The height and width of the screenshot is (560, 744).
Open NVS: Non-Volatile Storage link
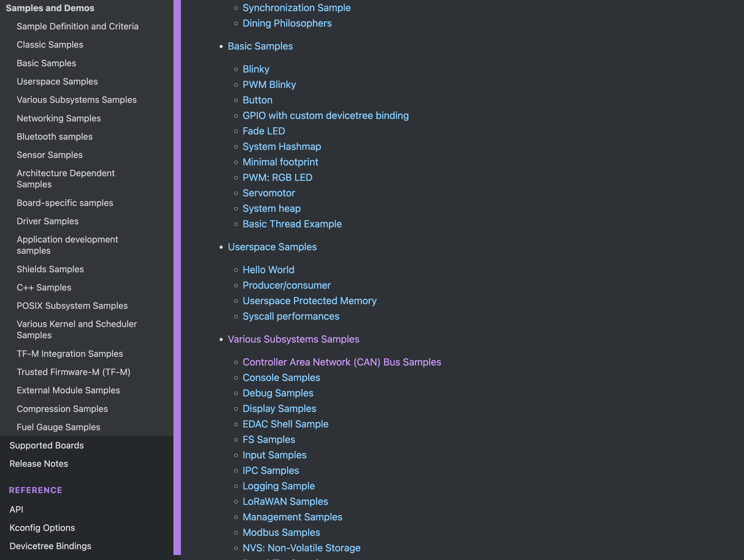tap(301, 548)
